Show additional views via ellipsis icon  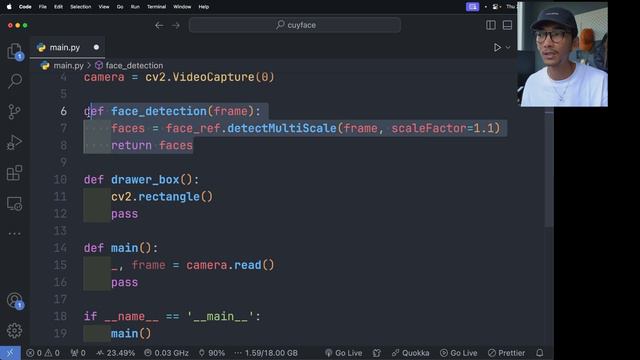(x=14, y=234)
